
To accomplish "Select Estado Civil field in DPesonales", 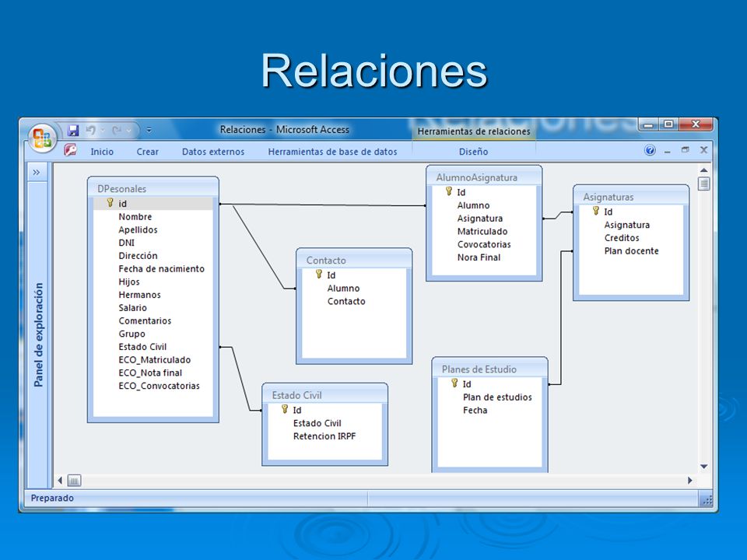I will 142,347.
